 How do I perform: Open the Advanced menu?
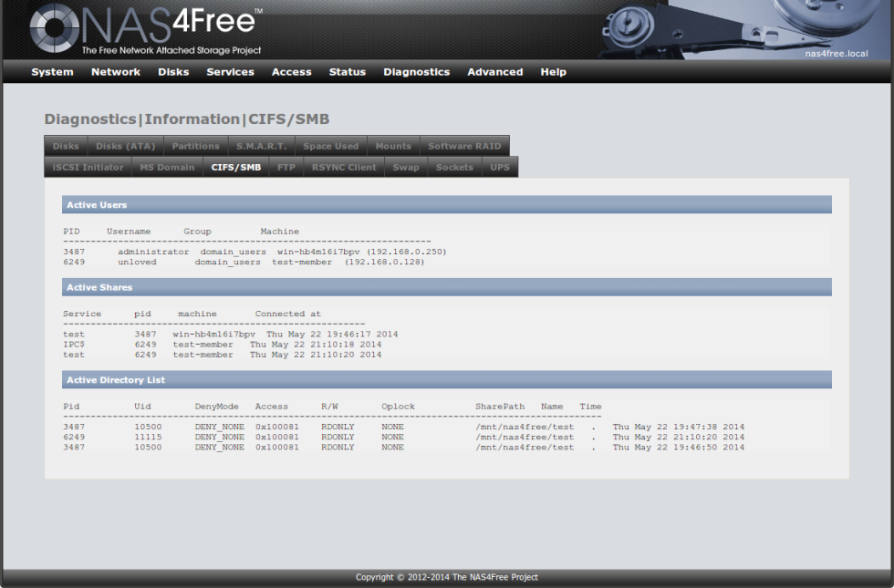[494, 72]
